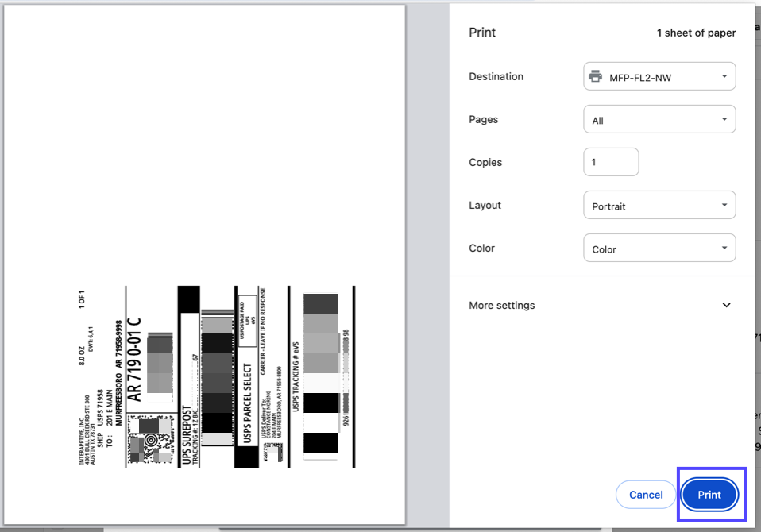The image size is (761, 532).
Task: Click the shipping label print preview page
Action: (x=204, y=264)
